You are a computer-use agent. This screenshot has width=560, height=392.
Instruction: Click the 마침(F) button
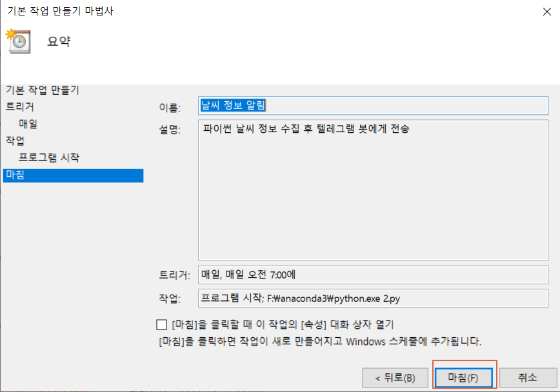(463, 378)
